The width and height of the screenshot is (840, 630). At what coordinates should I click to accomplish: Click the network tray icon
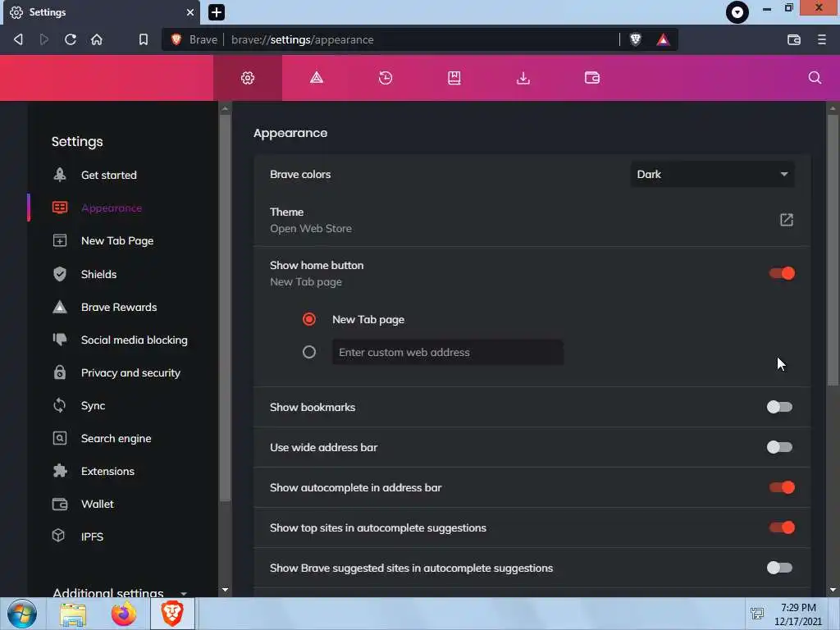pos(757,614)
